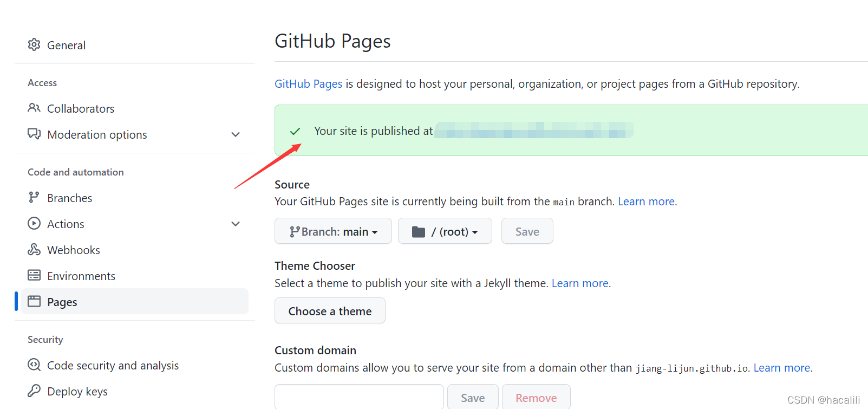The height and width of the screenshot is (409, 868).
Task: Go to Webhooks settings
Action: point(74,250)
